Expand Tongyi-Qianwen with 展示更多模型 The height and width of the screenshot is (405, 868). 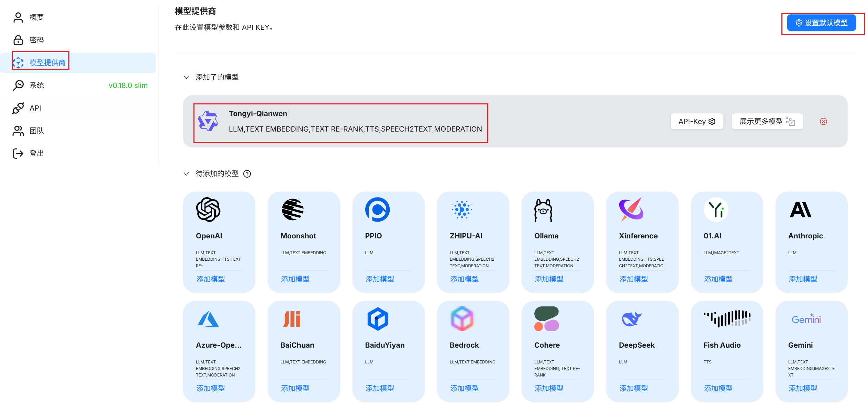click(x=767, y=121)
